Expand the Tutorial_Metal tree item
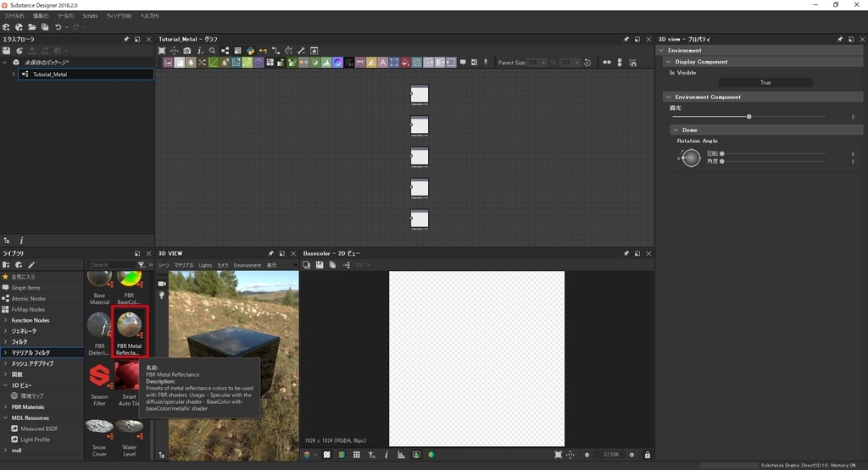Viewport: 868px width, 470px height. [14, 74]
